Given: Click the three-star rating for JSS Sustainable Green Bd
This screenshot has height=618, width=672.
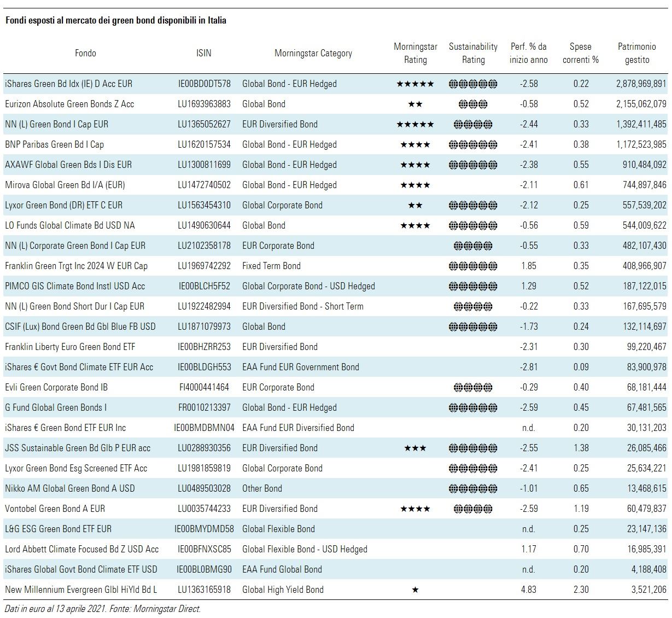Looking at the screenshot, I should 415,448.
